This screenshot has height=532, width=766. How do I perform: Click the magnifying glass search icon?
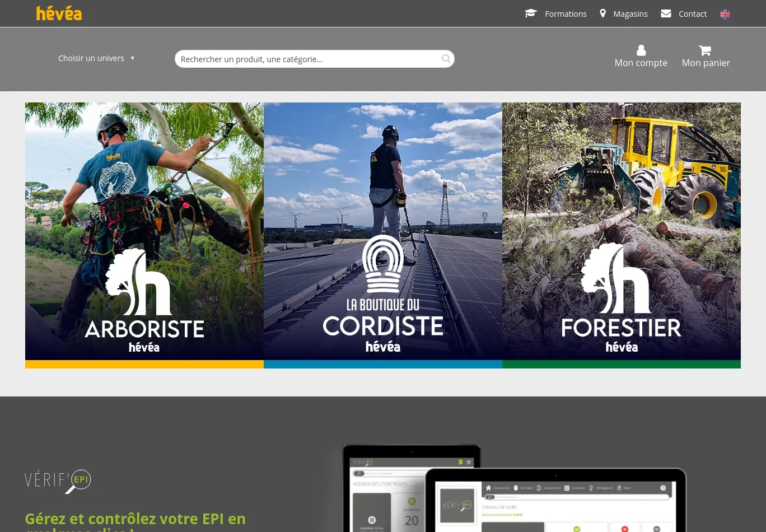446,59
